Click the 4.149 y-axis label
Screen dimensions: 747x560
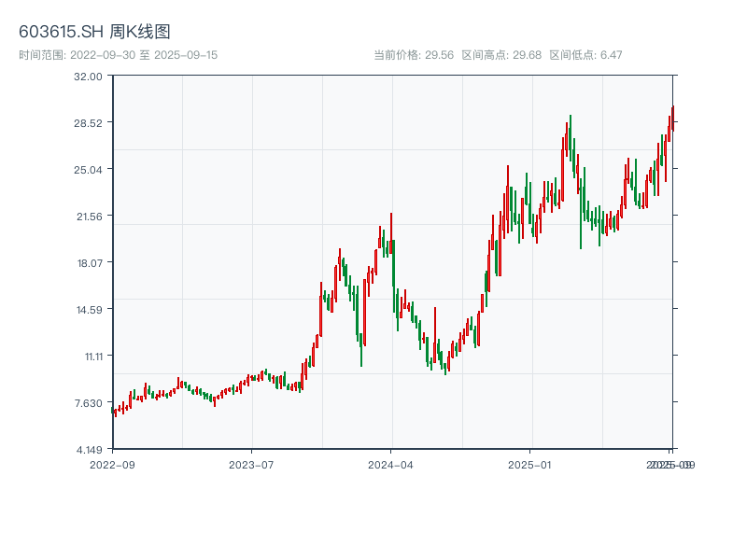pos(89,450)
